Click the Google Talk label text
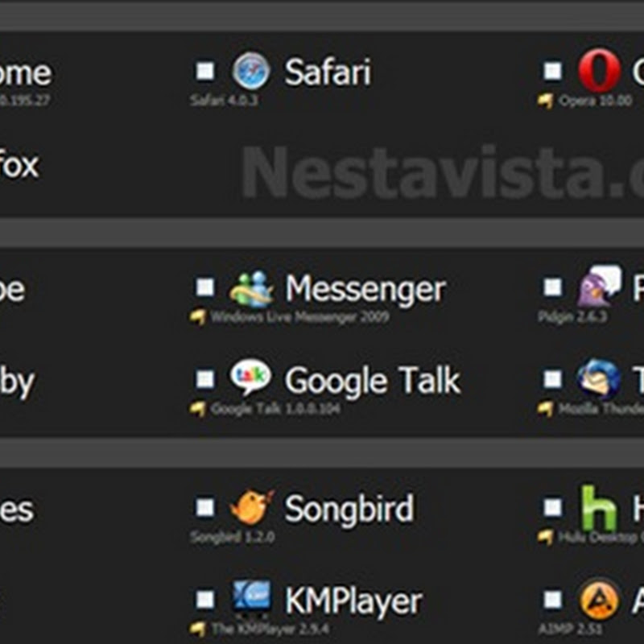644x644 pixels. (x=372, y=380)
